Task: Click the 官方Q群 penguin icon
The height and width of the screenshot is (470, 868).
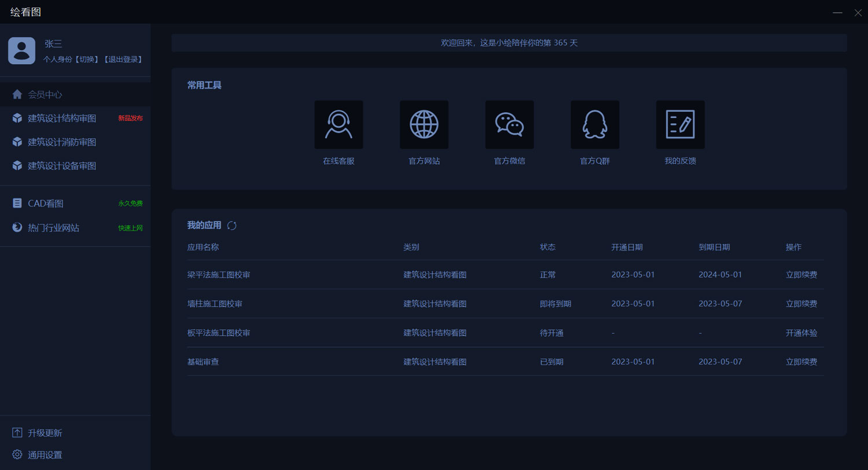Action: point(595,125)
